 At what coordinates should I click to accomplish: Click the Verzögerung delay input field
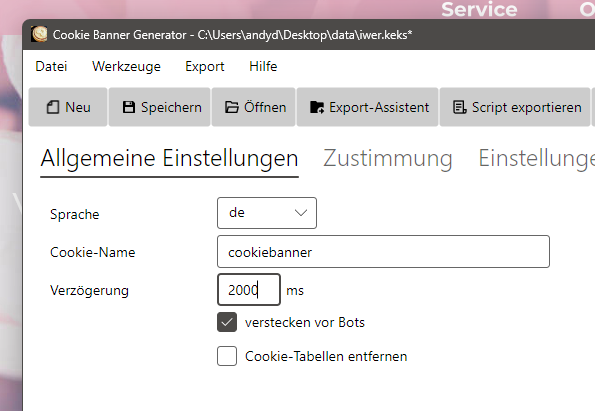pos(249,290)
